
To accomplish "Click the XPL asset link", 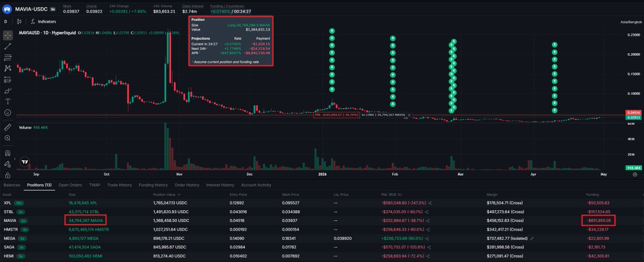I will coord(7,204).
